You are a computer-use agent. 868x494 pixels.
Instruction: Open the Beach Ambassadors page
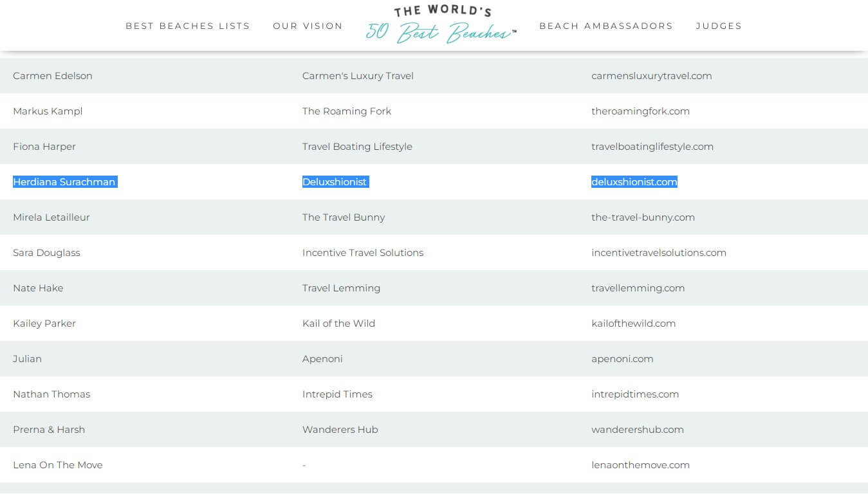tap(606, 26)
